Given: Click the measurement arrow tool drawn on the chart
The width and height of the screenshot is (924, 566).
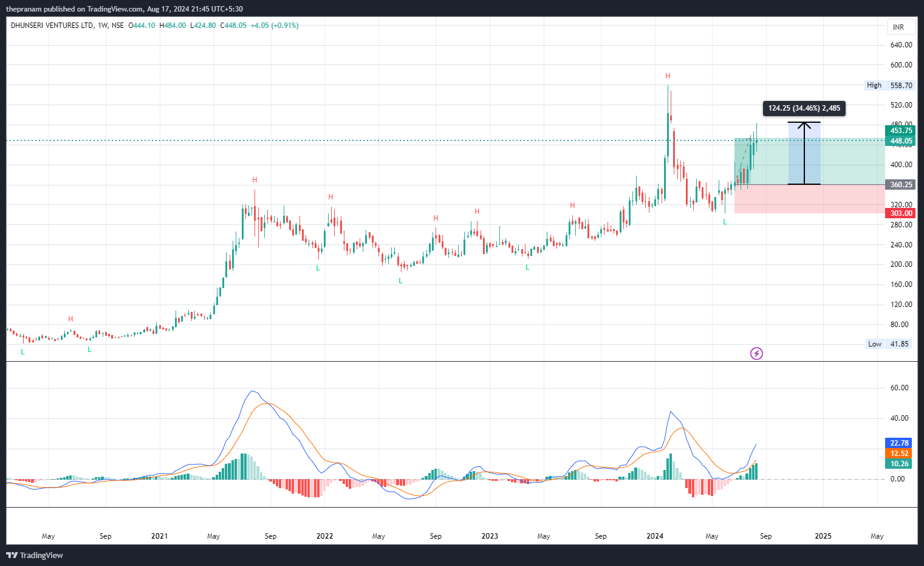Looking at the screenshot, I should [x=804, y=153].
